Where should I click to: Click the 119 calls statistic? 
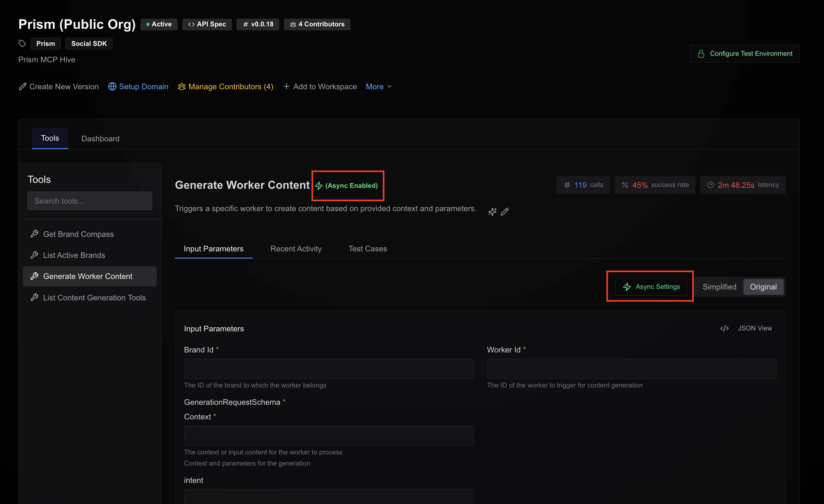[583, 185]
